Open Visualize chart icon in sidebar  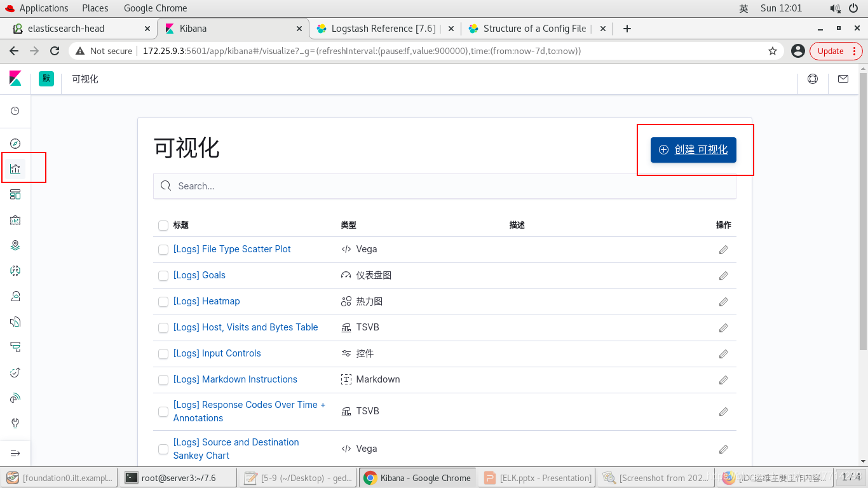[x=15, y=169]
